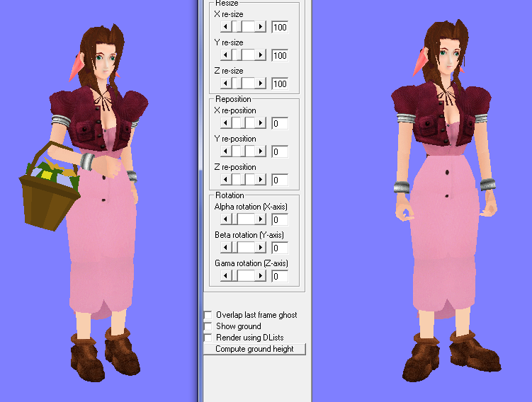Click the Y re-size value field
The width and height of the screenshot is (532, 402).
[x=280, y=55]
